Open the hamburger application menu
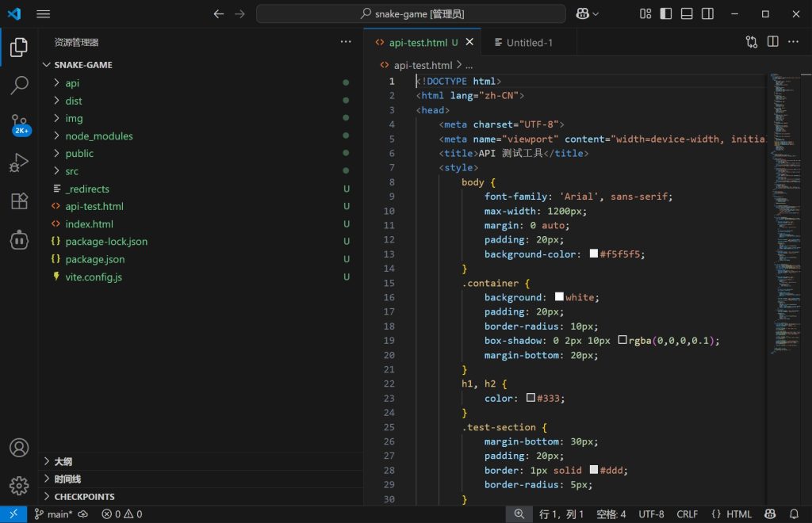The width and height of the screenshot is (812, 523). point(44,14)
